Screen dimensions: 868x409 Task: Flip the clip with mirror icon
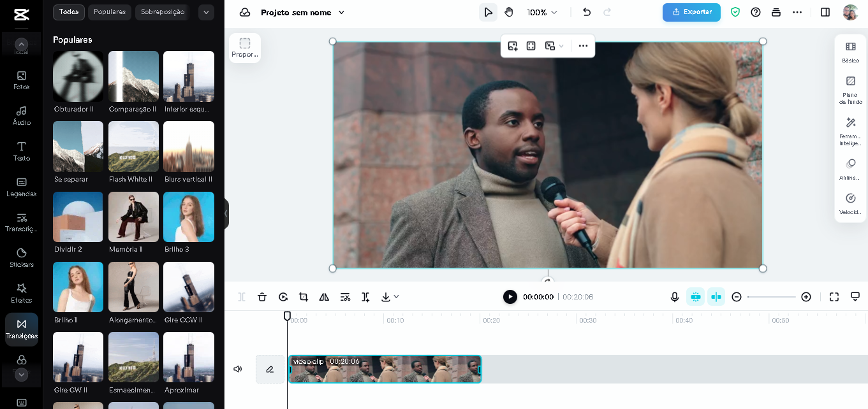[x=324, y=297]
